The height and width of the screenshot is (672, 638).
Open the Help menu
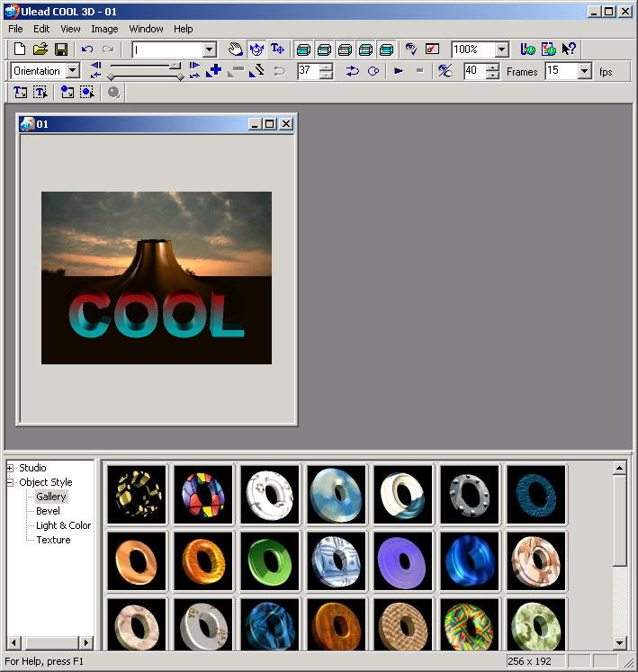pos(183,29)
